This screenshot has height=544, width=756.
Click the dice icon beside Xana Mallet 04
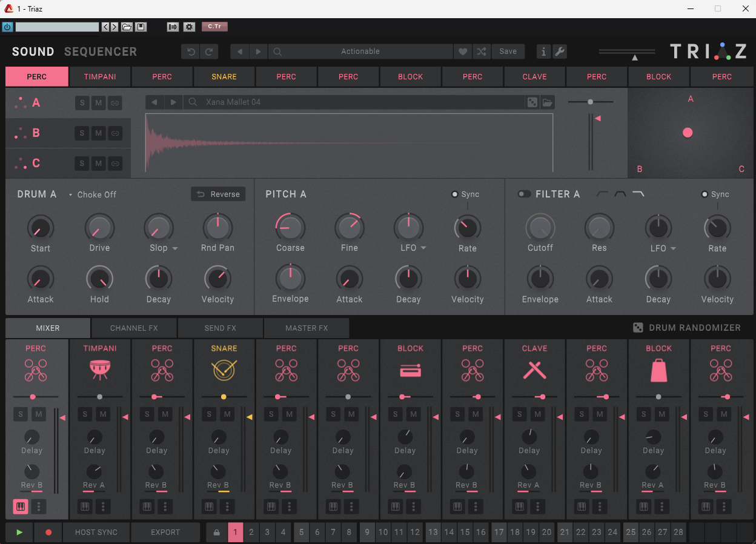point(532,102)
